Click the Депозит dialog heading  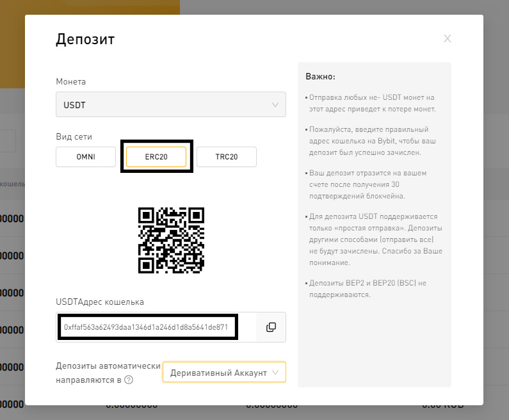tap(85, 39)
